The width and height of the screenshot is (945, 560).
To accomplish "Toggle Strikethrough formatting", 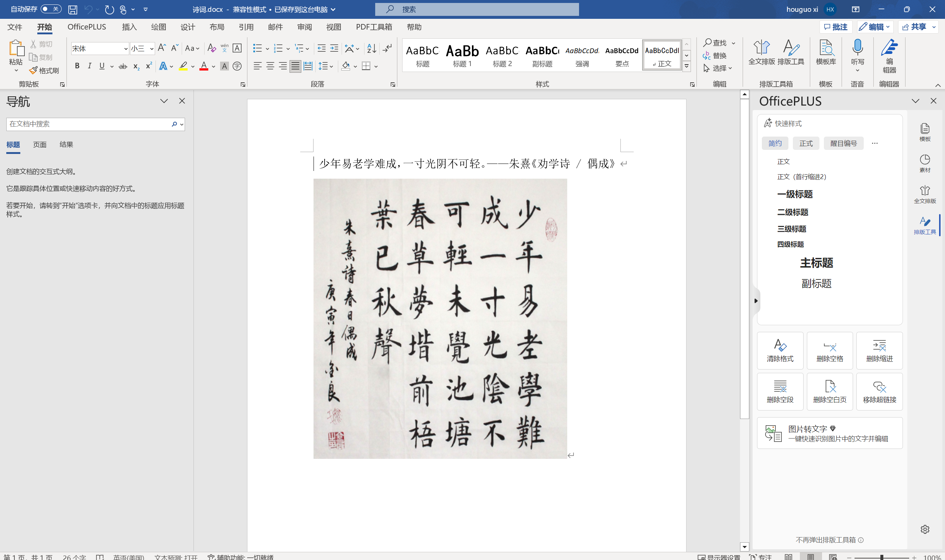I will click(123, 66).
